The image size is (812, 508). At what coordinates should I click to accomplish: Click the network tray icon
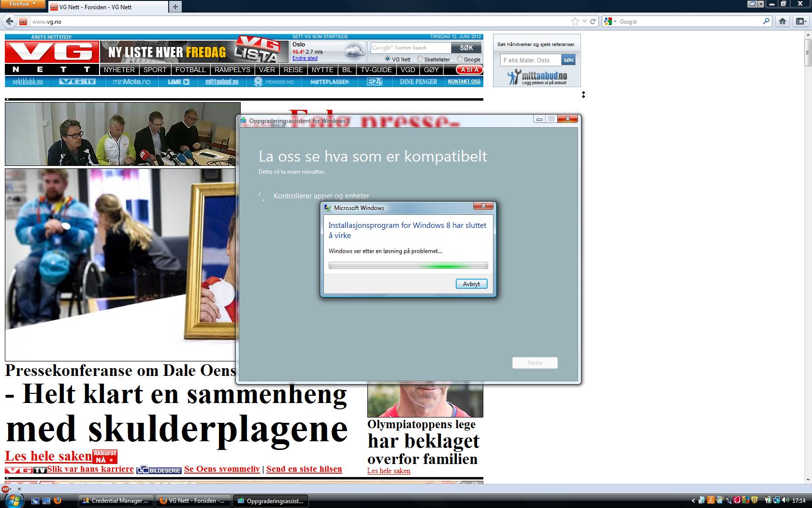pyautogui.click(x=777, y=500)
